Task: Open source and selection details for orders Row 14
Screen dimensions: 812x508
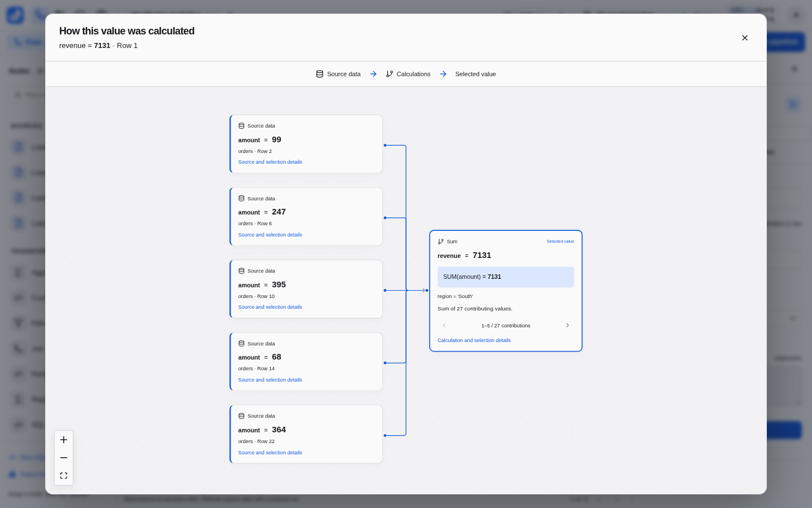Action: point(270,380)
